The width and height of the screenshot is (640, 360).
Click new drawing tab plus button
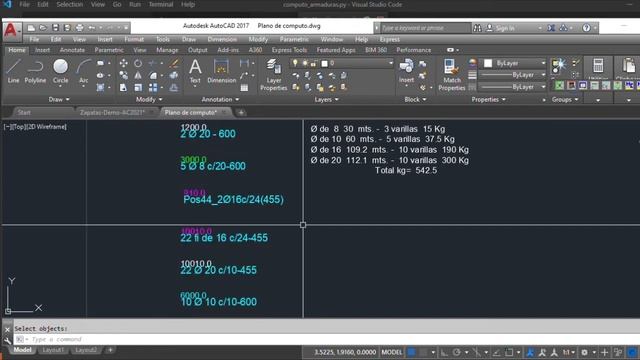tap(241, 112)
